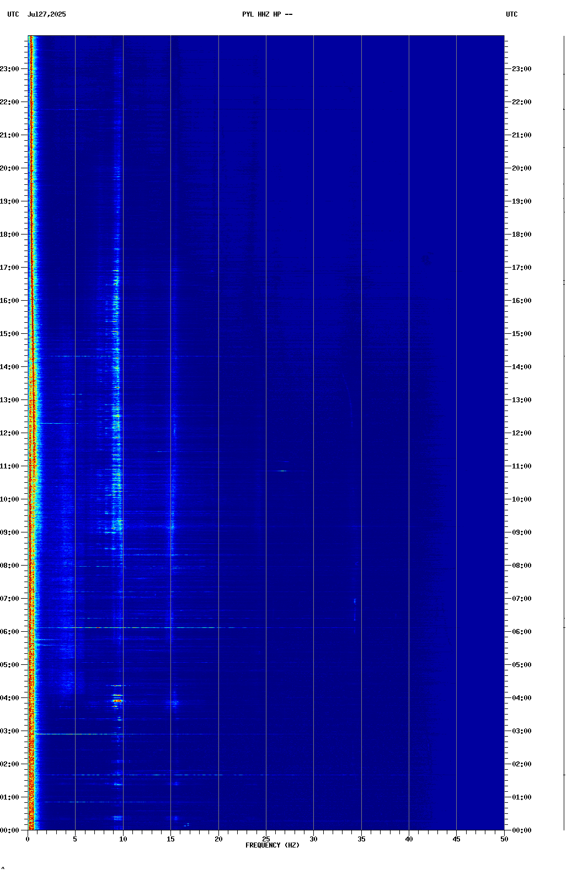
Task: Click the '14:00' label on the right time axis
Action: pyautogui.click(x=522, y=367)
